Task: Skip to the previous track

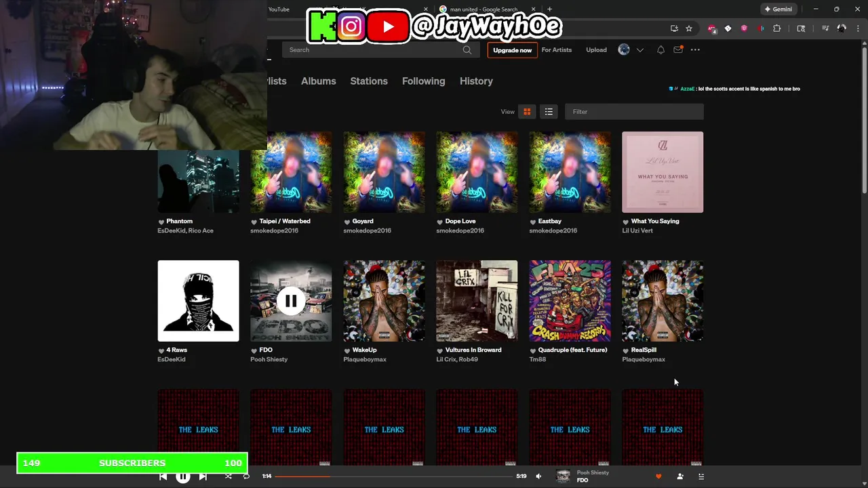Action: coord(163,476)
